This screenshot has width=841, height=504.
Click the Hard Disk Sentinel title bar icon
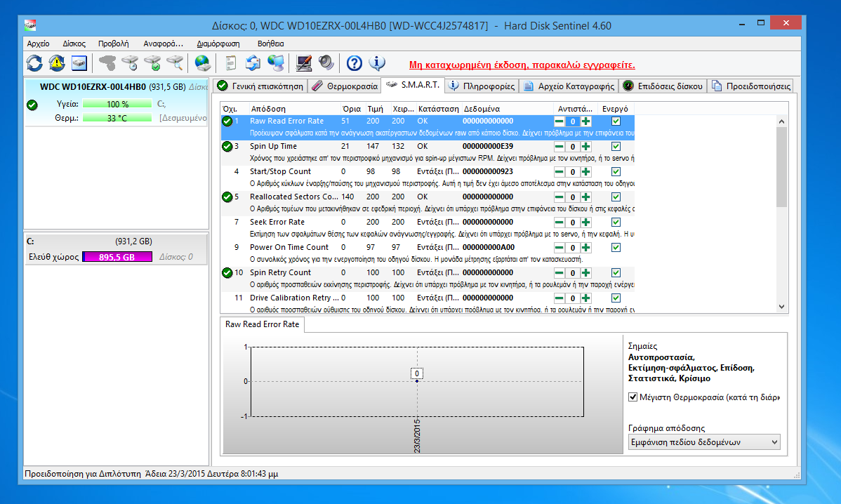[31, 25]
